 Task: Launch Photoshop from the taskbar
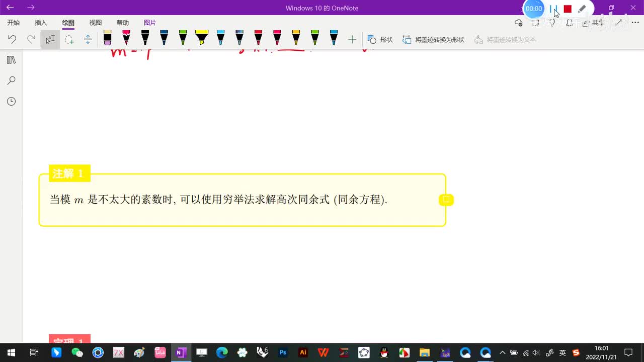pos(282,352)
